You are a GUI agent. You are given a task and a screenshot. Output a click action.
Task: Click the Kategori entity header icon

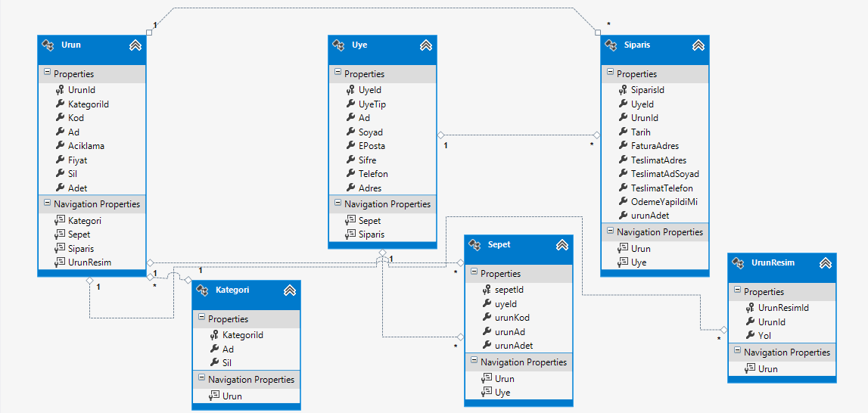(x=202, y=290)
